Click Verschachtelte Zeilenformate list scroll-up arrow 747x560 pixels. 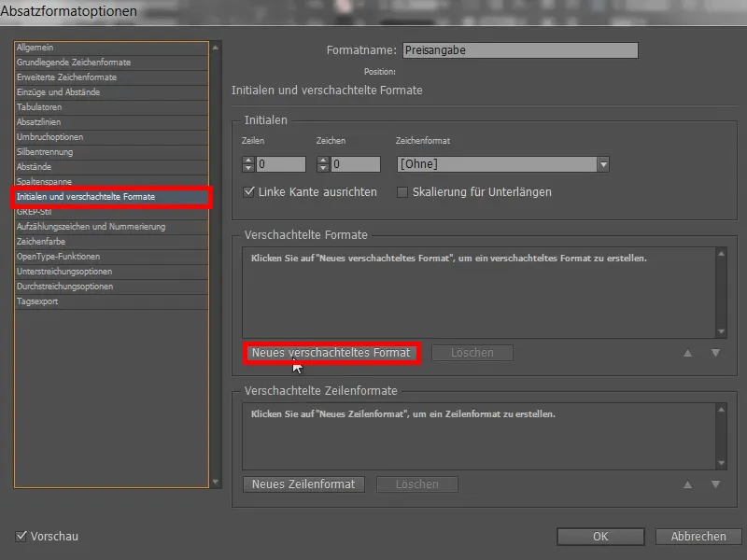[721, 410]
